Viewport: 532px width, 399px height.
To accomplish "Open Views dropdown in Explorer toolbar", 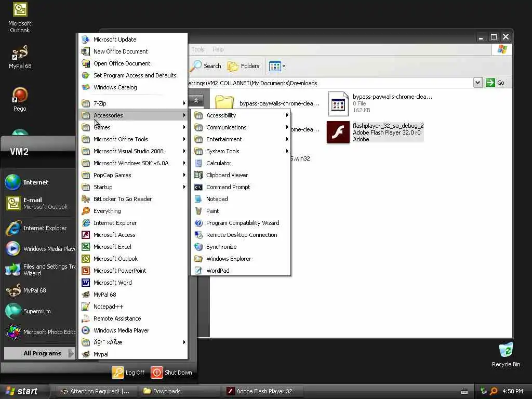I will (x=277, y=66).
